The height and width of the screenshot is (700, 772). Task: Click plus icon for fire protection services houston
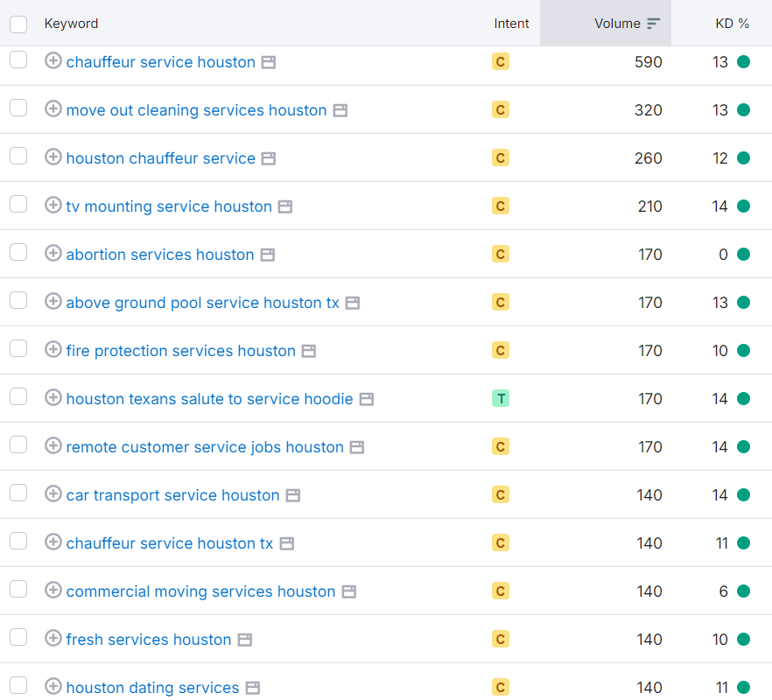coord(53,349)
